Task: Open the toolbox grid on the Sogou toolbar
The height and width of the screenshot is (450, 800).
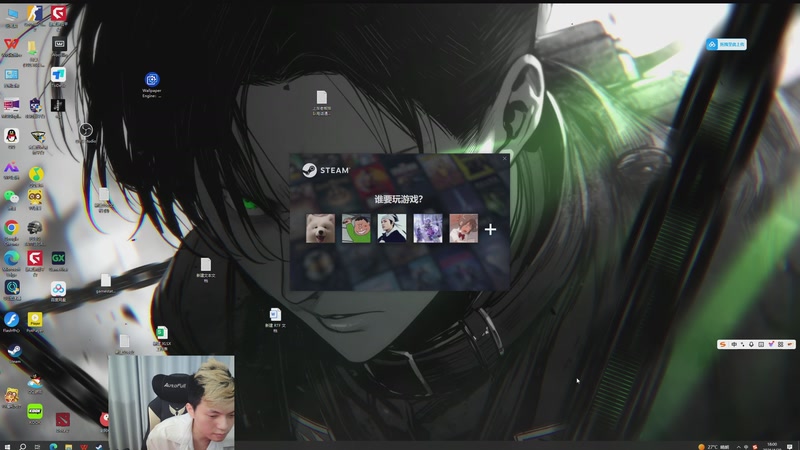Action: (780, 344)
